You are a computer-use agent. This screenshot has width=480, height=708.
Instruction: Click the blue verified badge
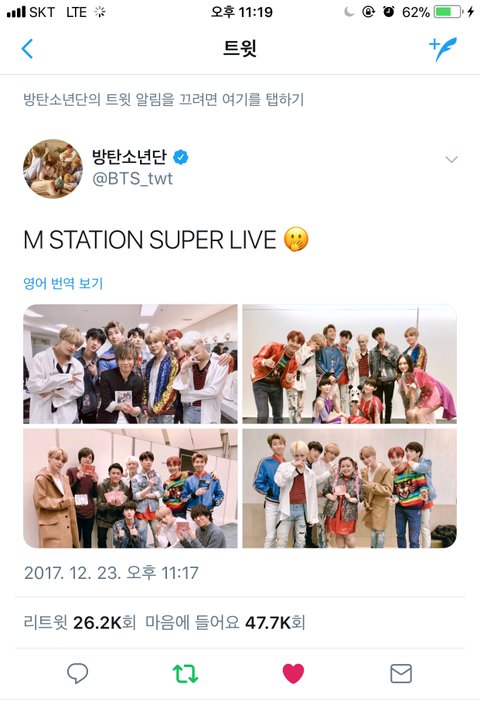181,157
